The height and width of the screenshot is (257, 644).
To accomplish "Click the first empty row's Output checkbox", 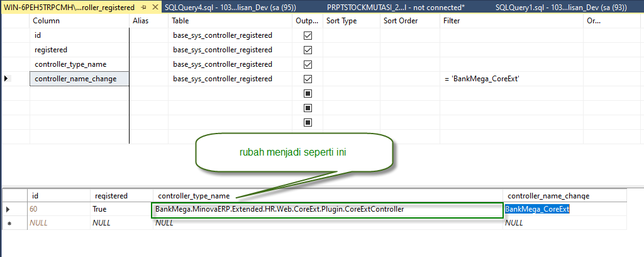I will click(x=308, y=93).
